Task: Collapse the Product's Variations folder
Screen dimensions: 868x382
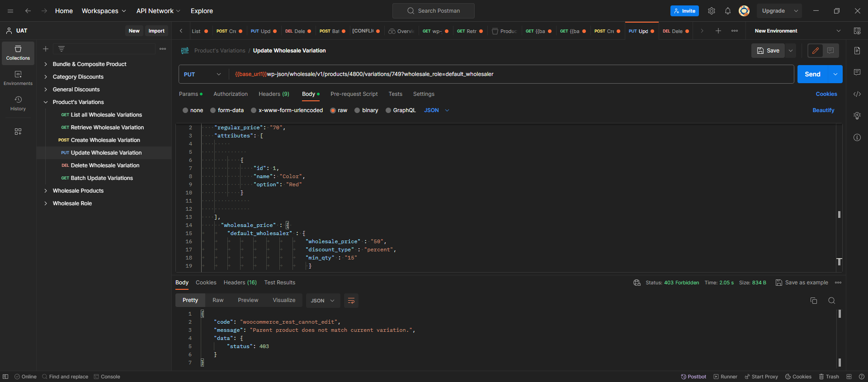Action: click(x=46, y=102)
